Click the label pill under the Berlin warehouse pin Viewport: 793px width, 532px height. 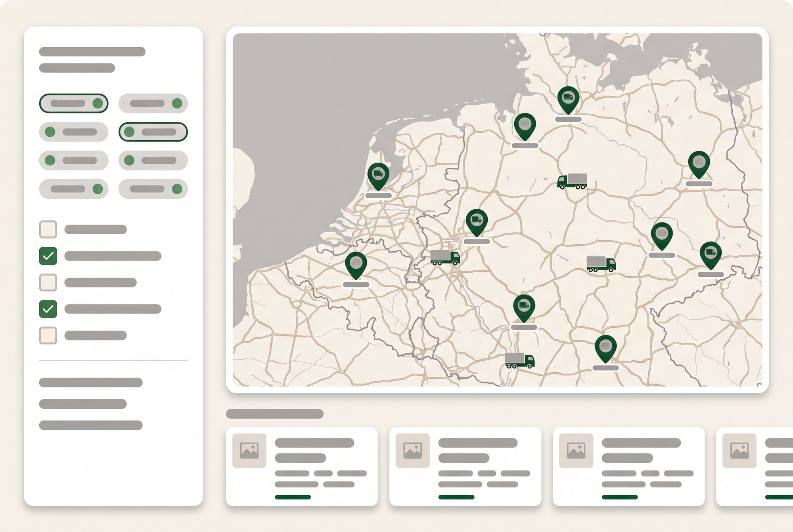[699, 184]
